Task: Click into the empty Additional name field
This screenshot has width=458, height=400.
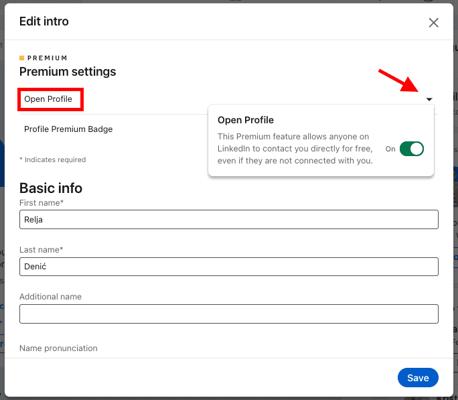Action: 229,314
